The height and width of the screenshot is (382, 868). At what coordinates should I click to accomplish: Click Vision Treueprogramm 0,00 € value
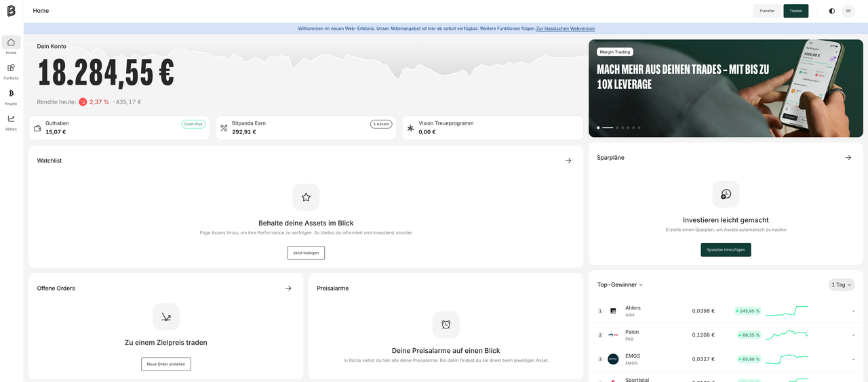click(x=427, y=132)
